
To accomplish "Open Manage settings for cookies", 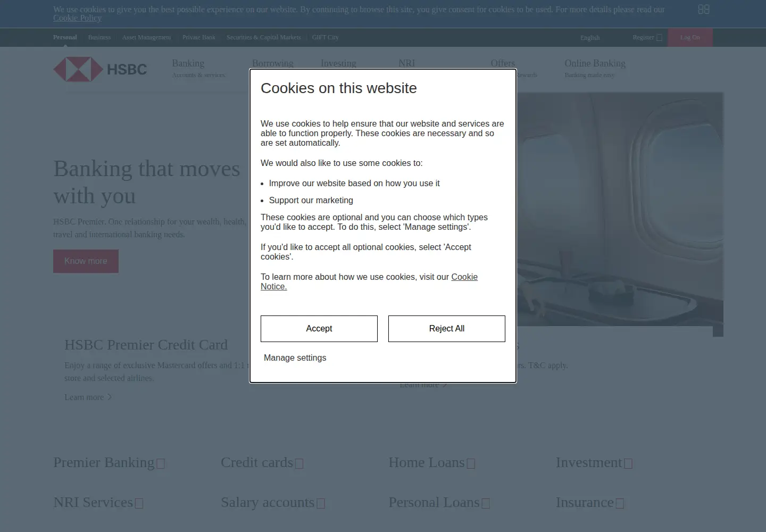I will pyautogui.click(x=295, y=358).
